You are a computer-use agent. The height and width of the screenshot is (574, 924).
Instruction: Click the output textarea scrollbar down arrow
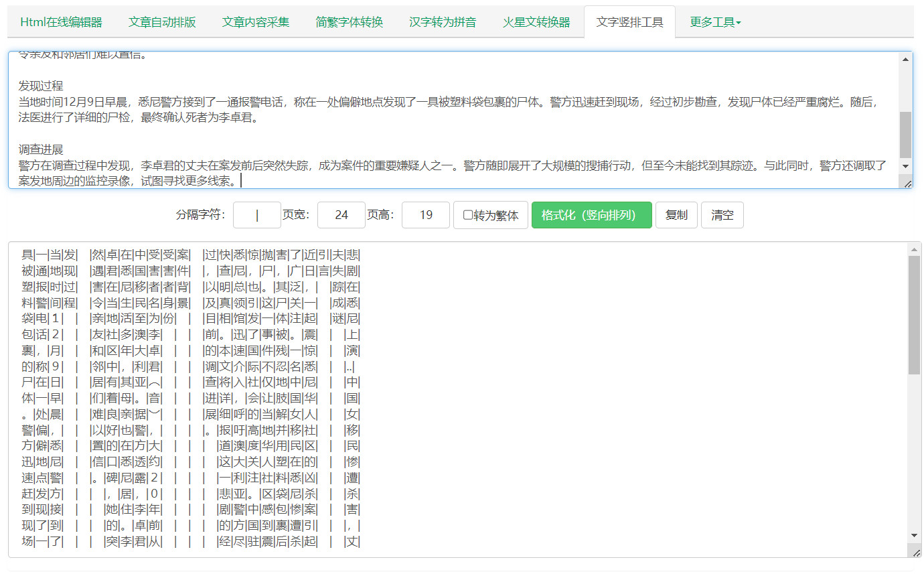tap(915, 535)
